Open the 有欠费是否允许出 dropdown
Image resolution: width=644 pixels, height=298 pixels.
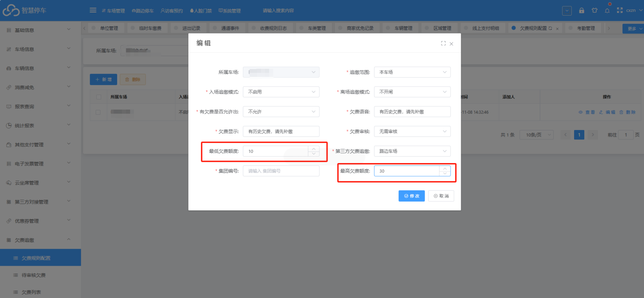click(281, 112)
